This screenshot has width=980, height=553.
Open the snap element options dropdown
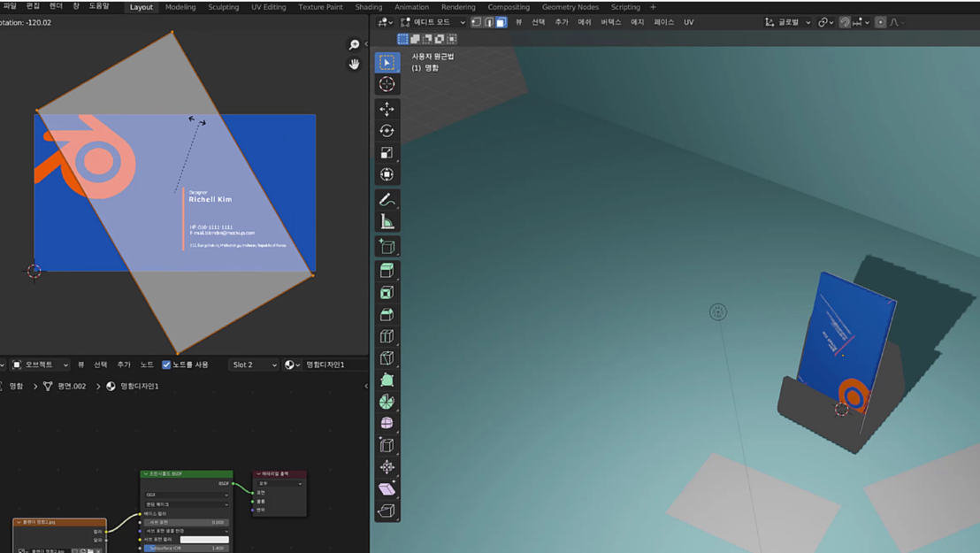click(x=861, y=22)
